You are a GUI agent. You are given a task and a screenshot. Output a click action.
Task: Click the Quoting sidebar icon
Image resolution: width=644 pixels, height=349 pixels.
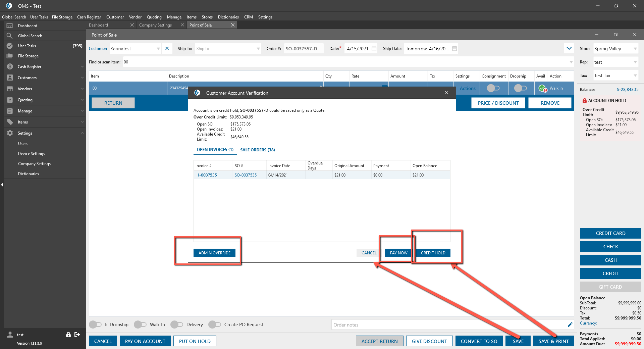pyautogui.click(x=10, y=100)
